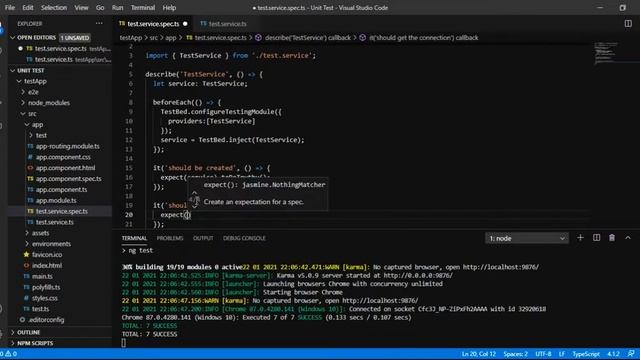Viewport: 640px width, 360px height.
Task: Click the unsaved dot on test.service.spec.ts tab
Action: coord(185,24)
